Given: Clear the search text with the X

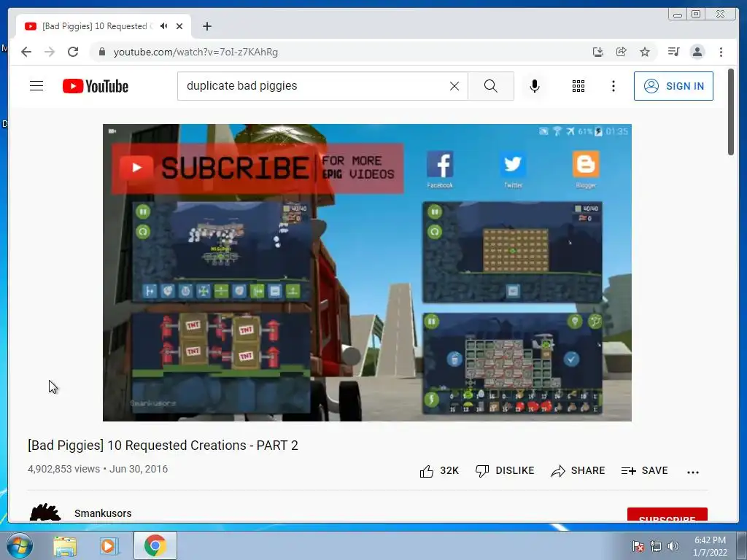Looking at the screenshot, I should (454, 86).
